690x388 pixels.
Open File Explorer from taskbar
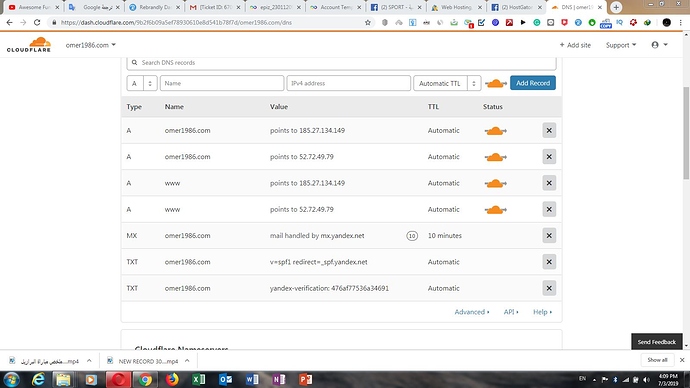tap(64, 379)
